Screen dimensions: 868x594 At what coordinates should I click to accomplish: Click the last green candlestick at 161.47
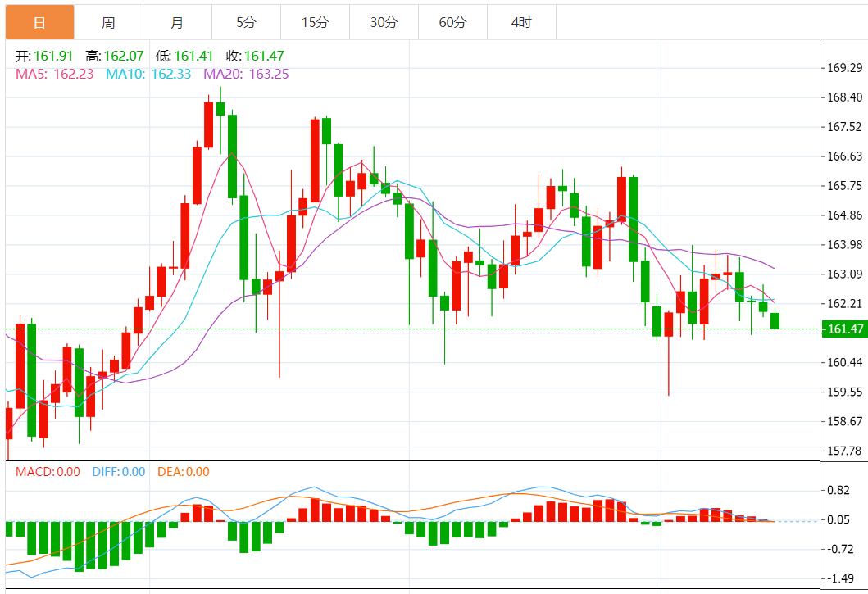pyautogui.click(x=775, y=320)
